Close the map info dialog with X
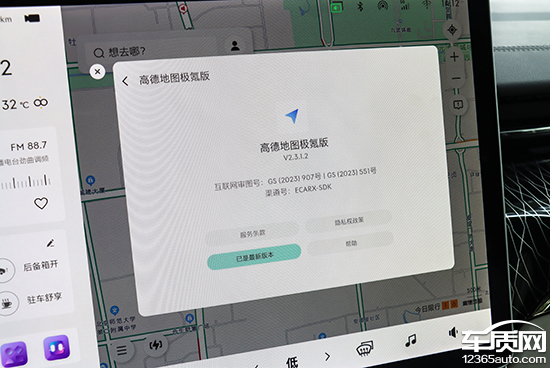 [x=98, y=72]
